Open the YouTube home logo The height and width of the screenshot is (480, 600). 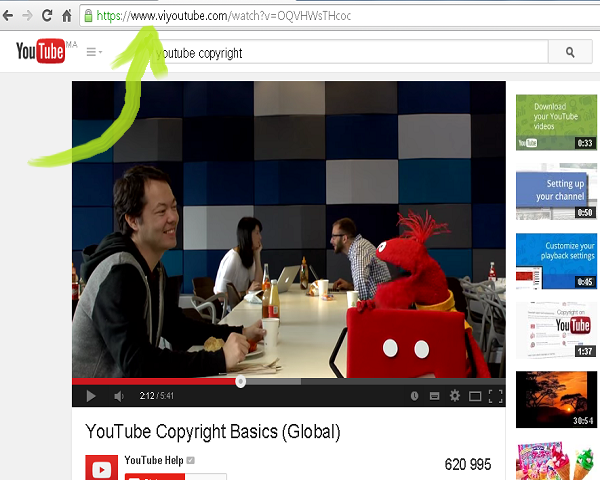click(41, 51)
